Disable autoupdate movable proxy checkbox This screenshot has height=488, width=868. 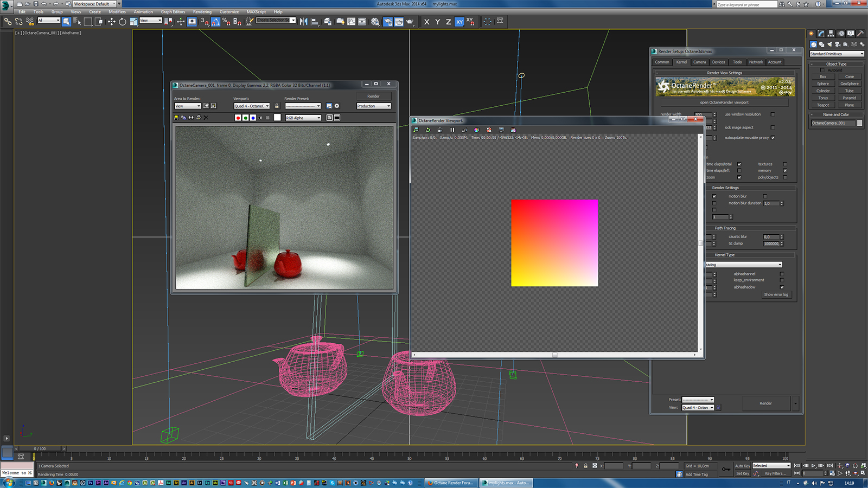tap(773, 138)
